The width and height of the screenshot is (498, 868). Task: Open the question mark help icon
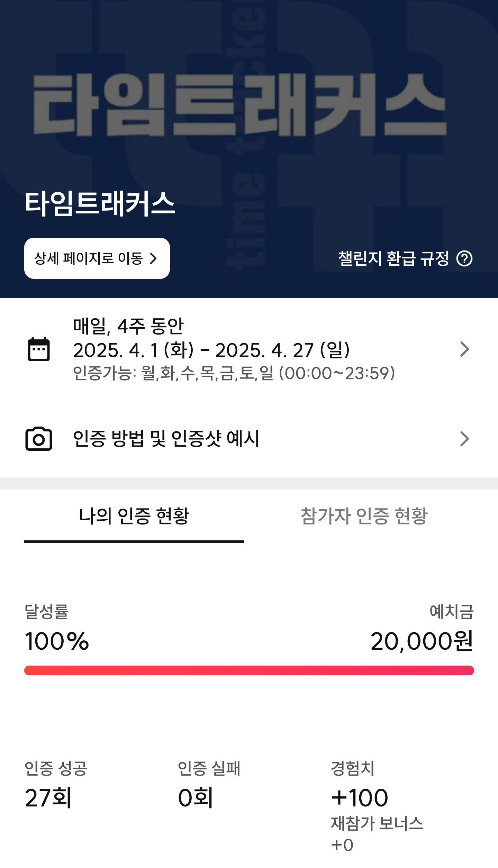click(x=464, y=258)
